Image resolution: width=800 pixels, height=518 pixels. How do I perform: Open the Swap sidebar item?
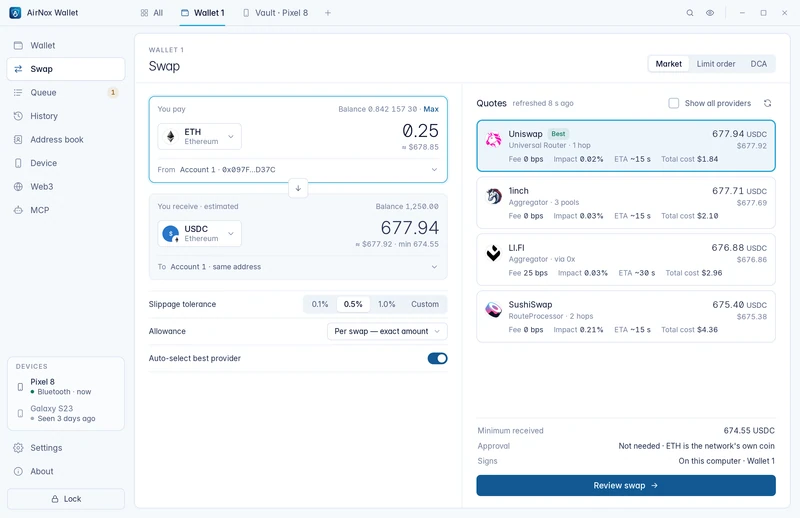(x=66, y=69)
